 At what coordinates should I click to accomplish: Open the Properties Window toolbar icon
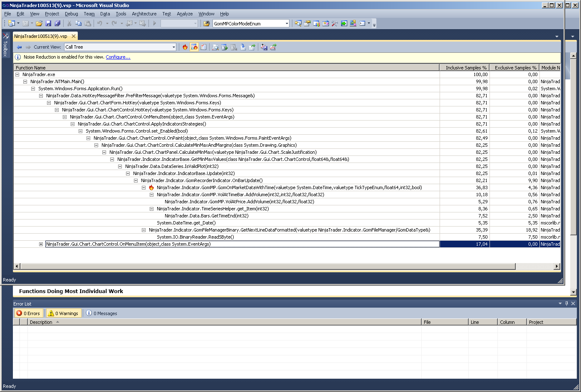pyautogui.click(x=307, y=24)
